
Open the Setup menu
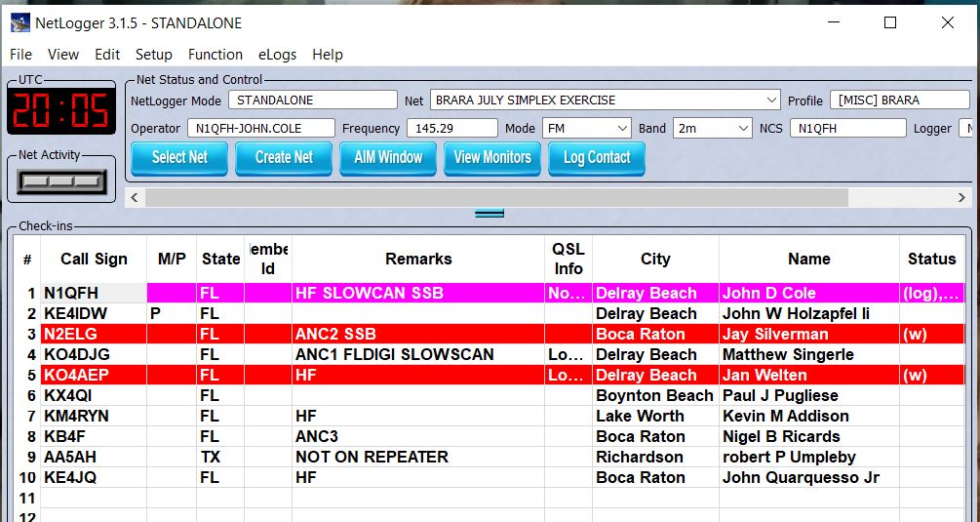[x=153, y=55]
